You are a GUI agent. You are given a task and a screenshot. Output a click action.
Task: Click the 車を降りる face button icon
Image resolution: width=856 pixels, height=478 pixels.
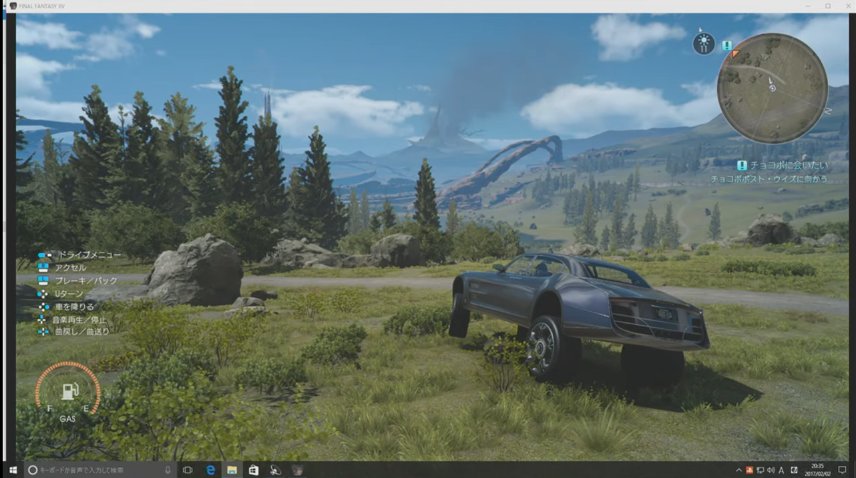44,307
